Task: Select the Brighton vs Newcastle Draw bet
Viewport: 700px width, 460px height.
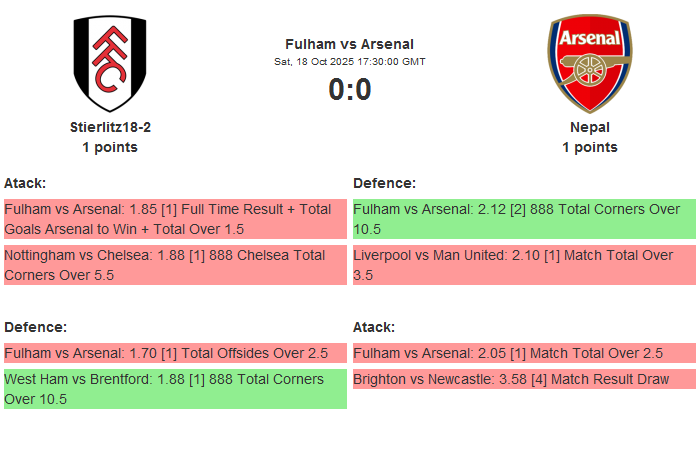Action: point(524,379)
